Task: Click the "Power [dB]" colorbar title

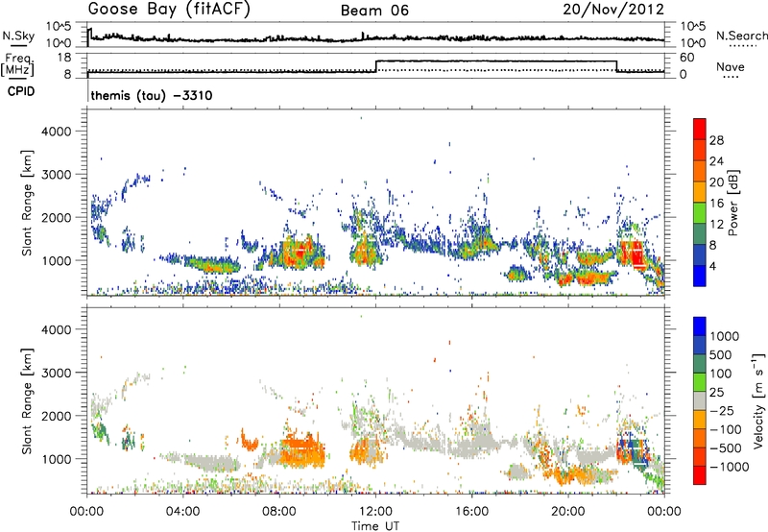Action: point(732,203)
